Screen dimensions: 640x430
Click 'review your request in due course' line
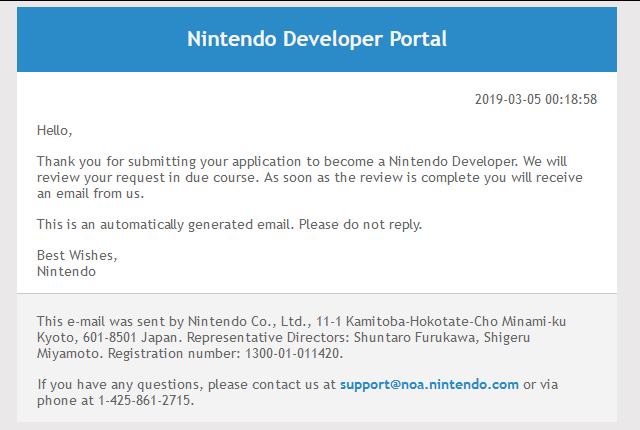309,178
